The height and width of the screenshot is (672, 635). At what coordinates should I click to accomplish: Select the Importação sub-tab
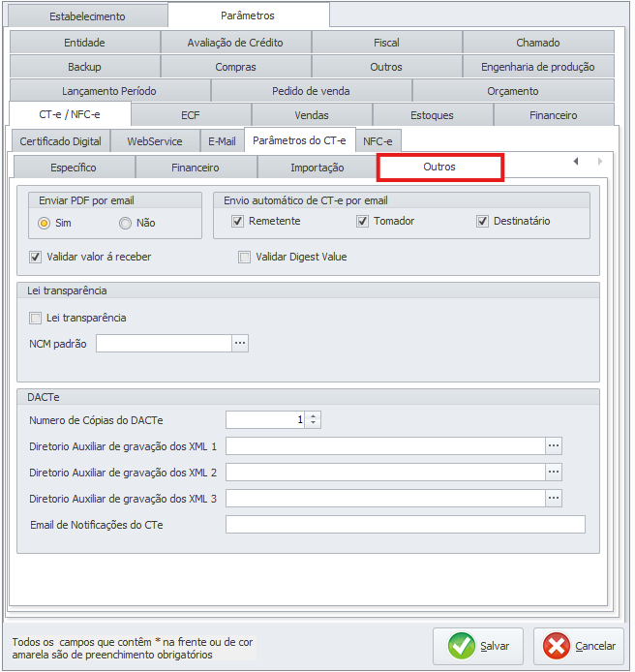click(317, 168)
